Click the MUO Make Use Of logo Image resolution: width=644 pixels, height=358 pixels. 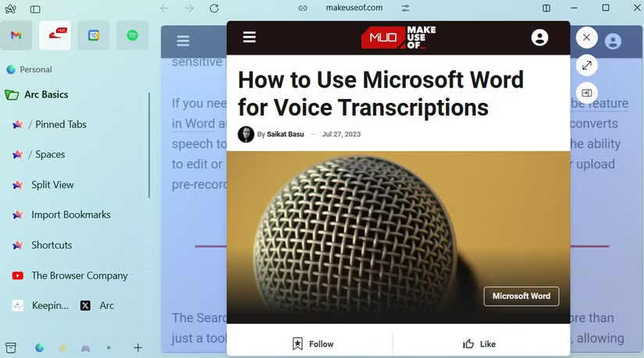pos(398,37)
